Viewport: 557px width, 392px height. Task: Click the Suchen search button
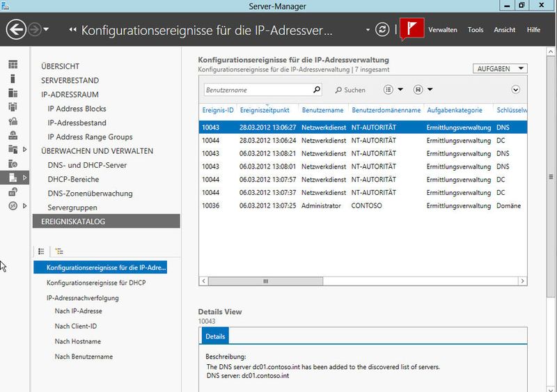[350, 90]
